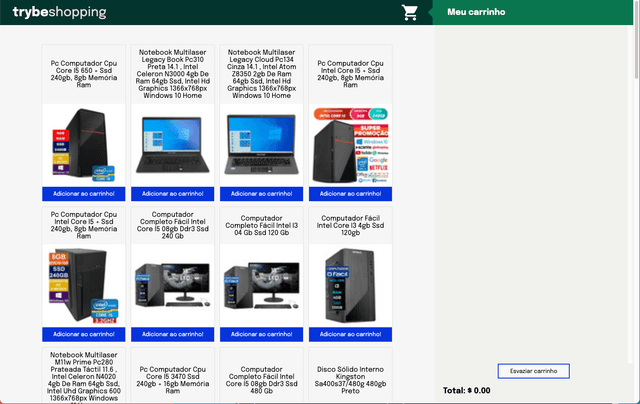The width and height of the screenshot is (640, 404).
Task: Open Computador Fácil Core I3 tower image
Action: (351, 286)
